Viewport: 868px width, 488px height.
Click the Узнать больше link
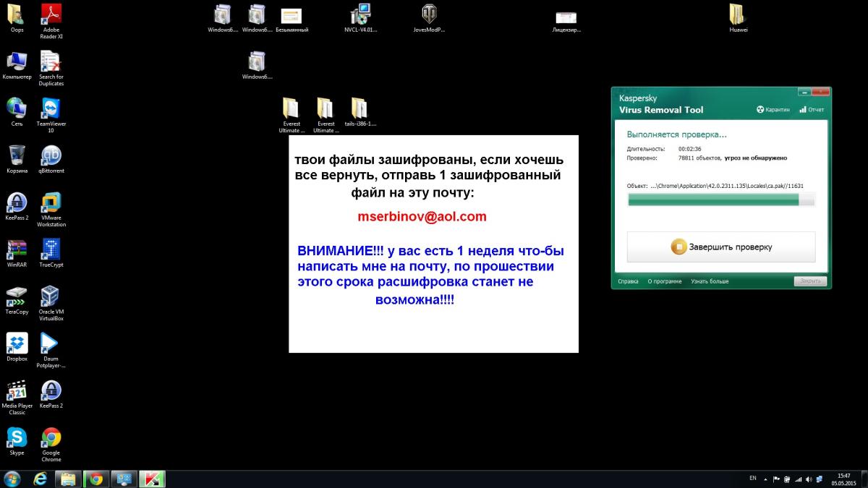tap(709, 281)
